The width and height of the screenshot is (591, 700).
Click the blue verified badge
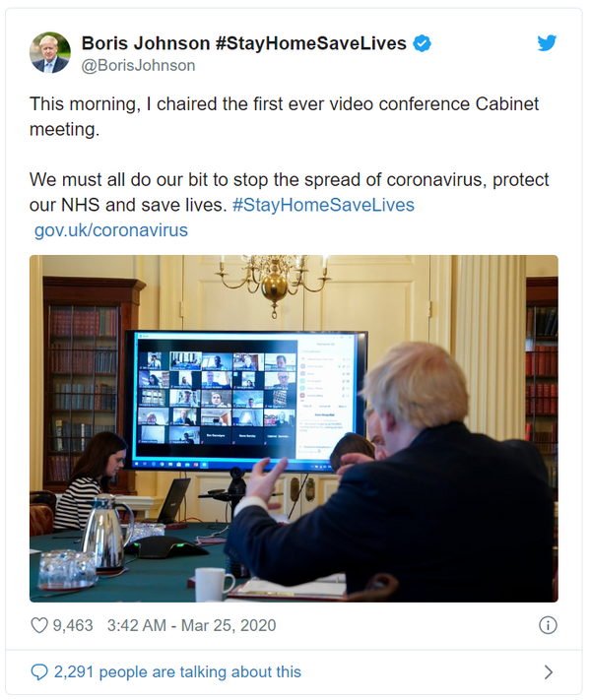(422, 43)
